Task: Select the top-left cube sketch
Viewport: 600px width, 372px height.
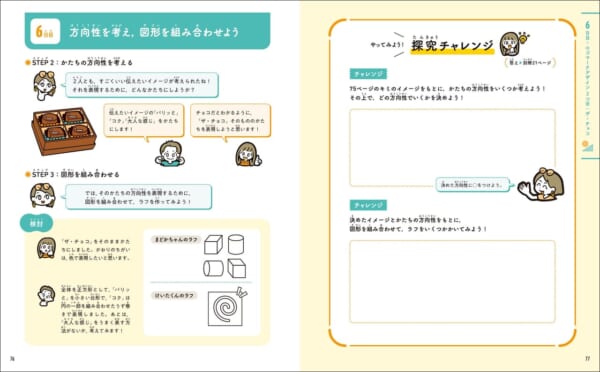Action: (x=213, y=245)
